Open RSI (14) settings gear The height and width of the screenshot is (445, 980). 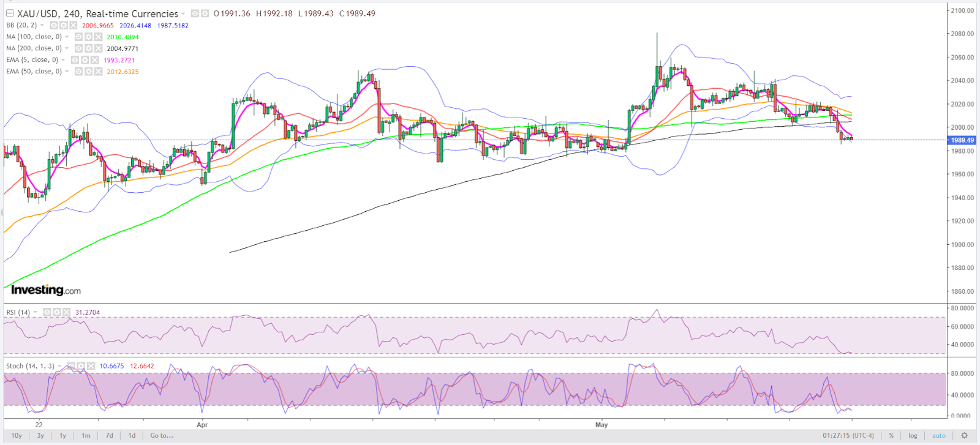tap(57, 312)
